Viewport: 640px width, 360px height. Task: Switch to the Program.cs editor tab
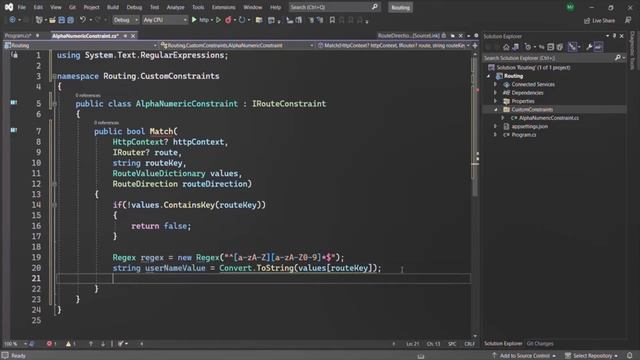18,36
